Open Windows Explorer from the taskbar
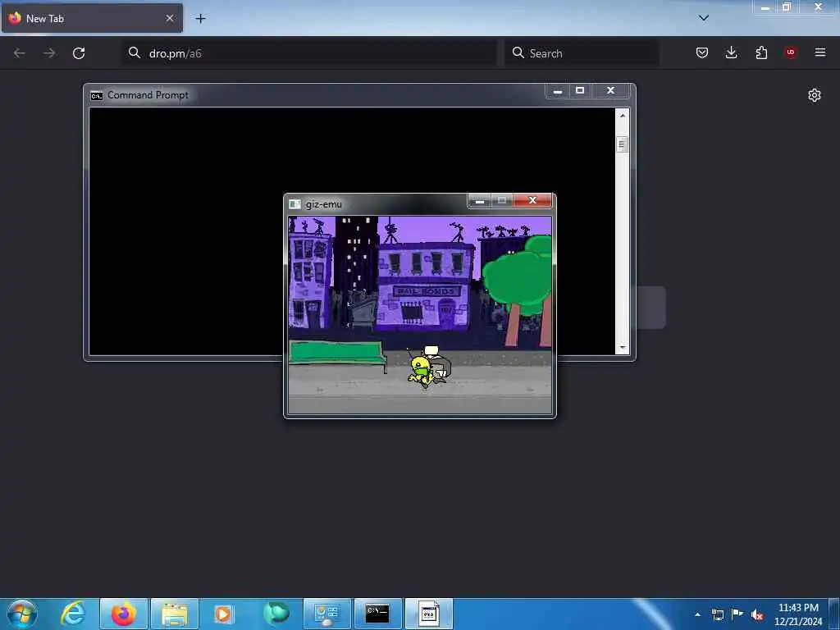The width and height of the screenshot is (840, 630). [175, 614]
